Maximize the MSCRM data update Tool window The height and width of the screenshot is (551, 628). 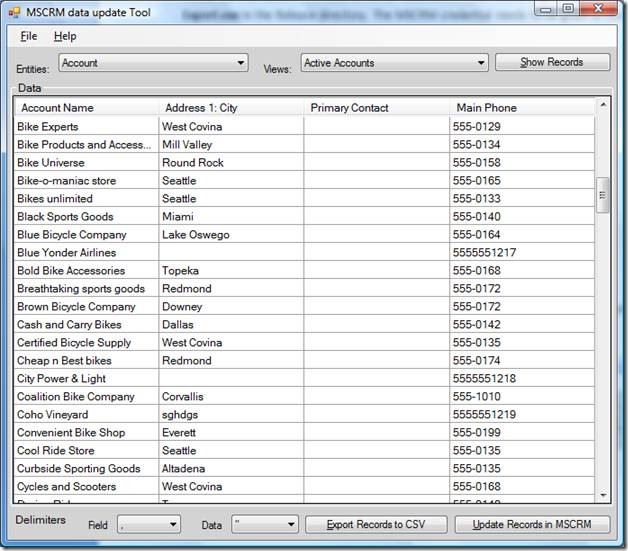coord(568,9)
